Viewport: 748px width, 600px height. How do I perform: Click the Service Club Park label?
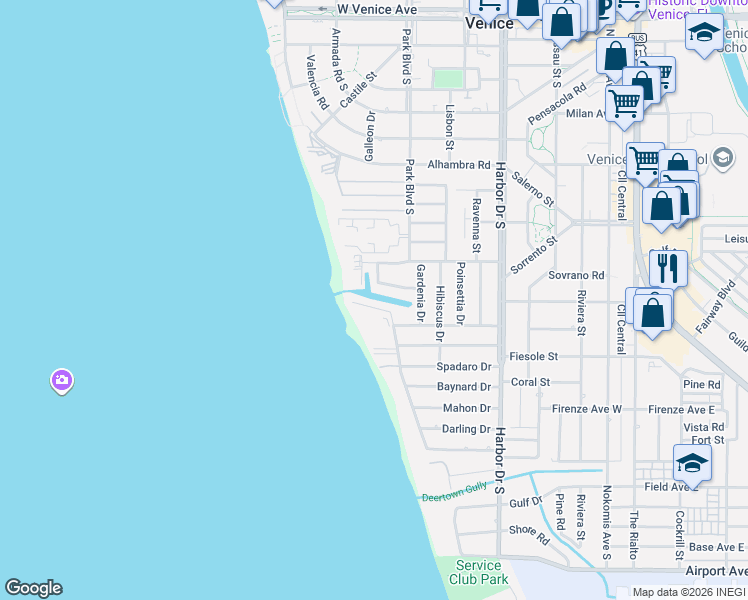click(x=478, y=572)
